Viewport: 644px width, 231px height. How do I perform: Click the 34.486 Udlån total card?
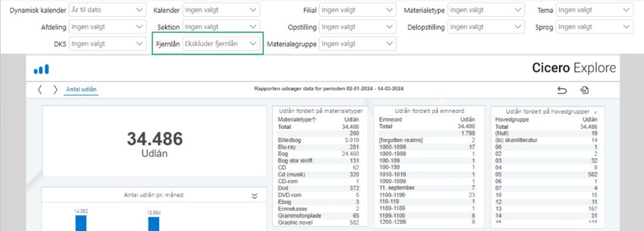point(155,142)
